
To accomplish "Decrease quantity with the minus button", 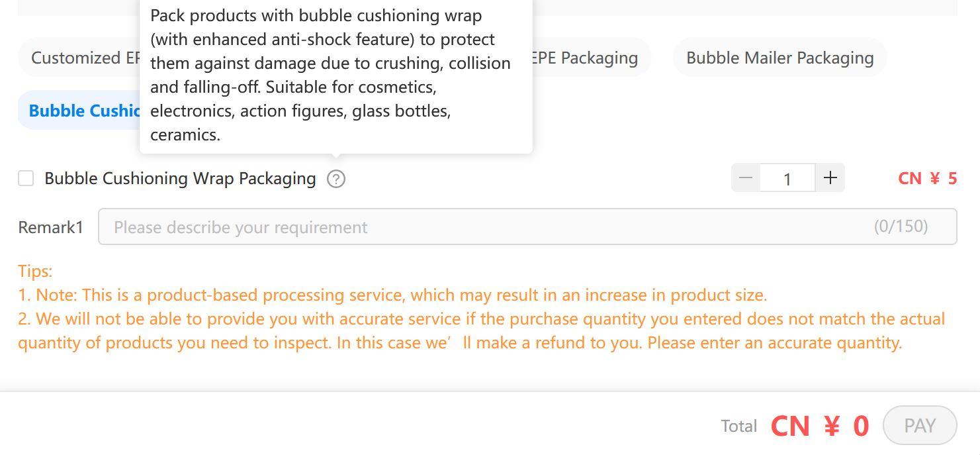I will click(x=746, y=177).
